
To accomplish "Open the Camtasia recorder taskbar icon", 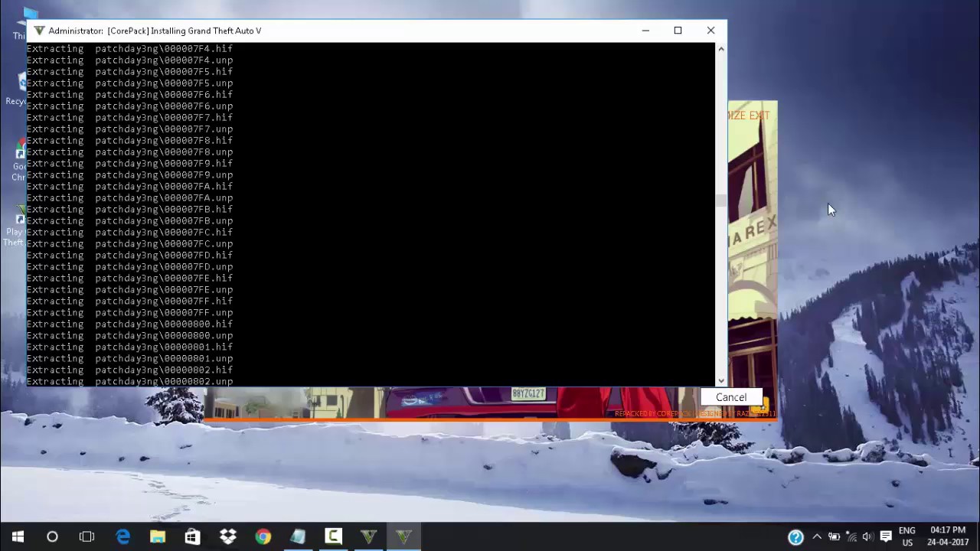I will (x=333, y=537).
